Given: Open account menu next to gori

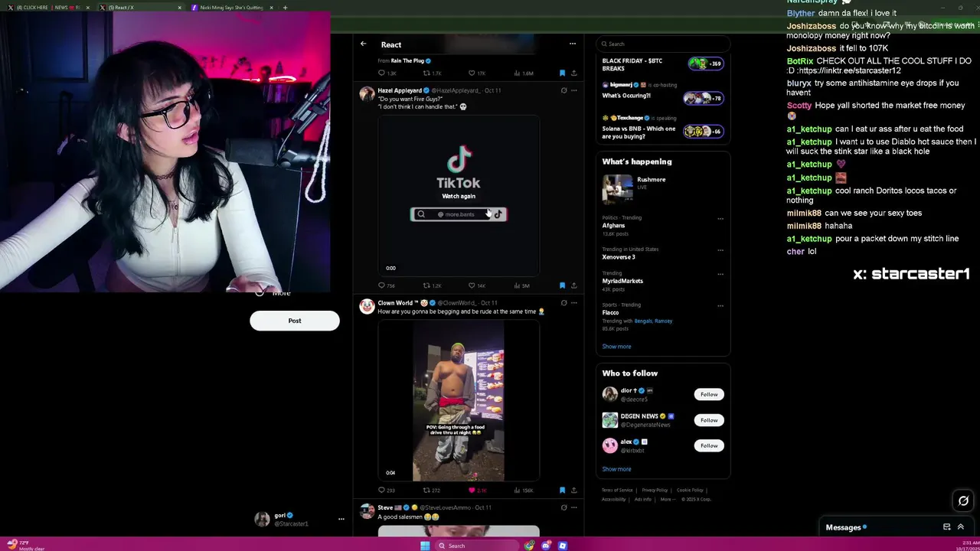Looking at the screenshot, I should tap(341, 519).
